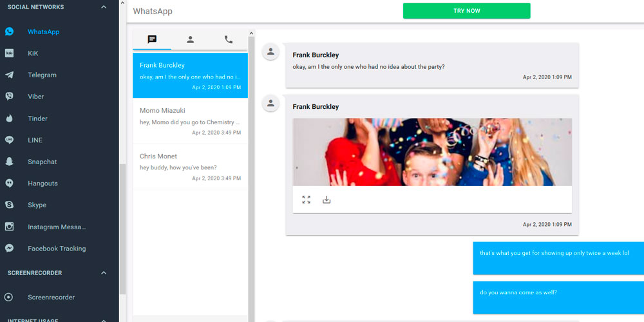The height and width of the screenshot is (322, 644).
Task: Click "hey, Momo did you go to Chemistry" preview
Action: 190,122
